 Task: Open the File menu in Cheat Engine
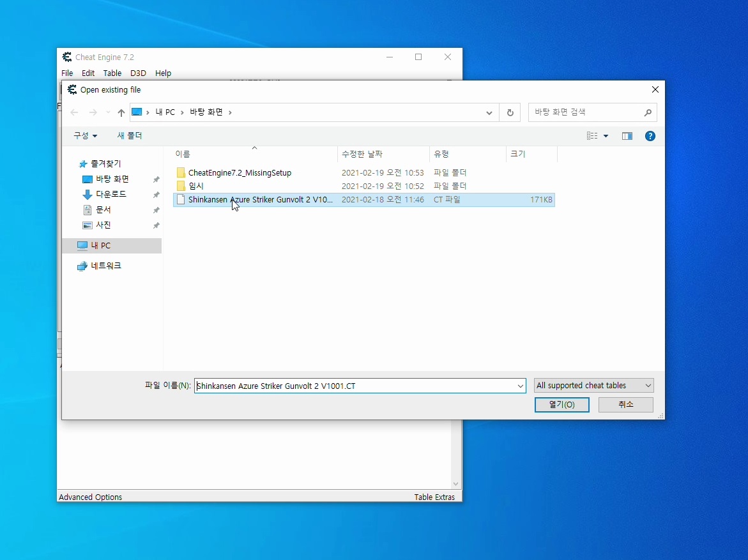coord(67,73)
